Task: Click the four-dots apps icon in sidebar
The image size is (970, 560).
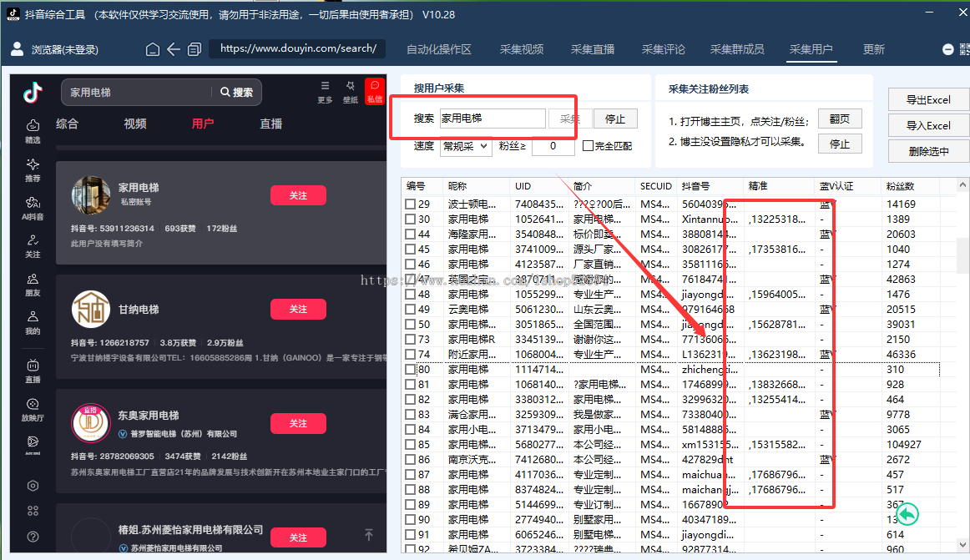Action: pos(33,511)
